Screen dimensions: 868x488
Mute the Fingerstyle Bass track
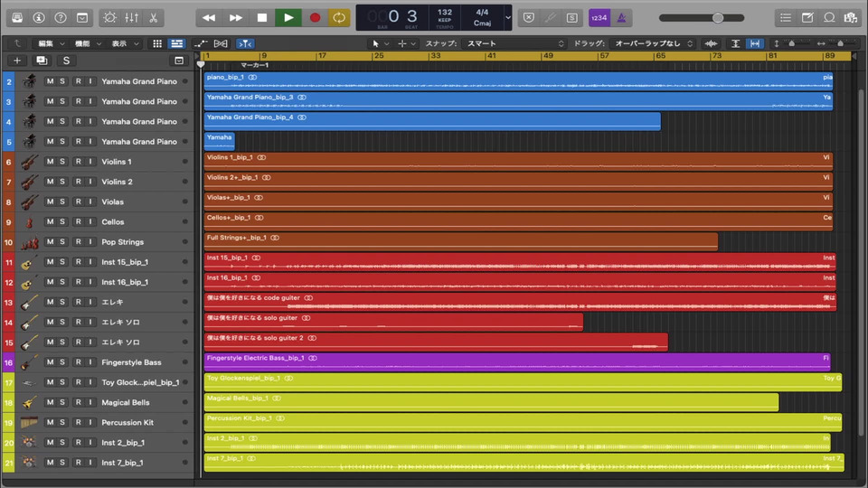tap(50, 362)
